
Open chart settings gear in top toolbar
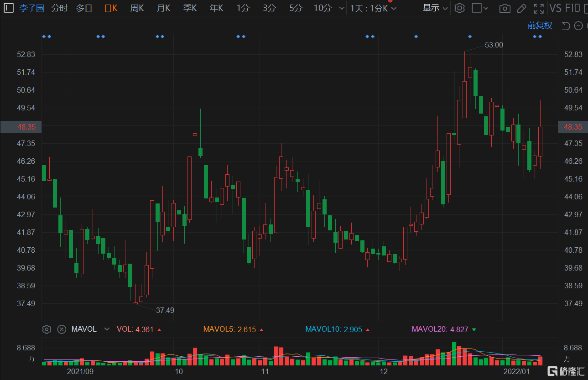click(460, 8)
